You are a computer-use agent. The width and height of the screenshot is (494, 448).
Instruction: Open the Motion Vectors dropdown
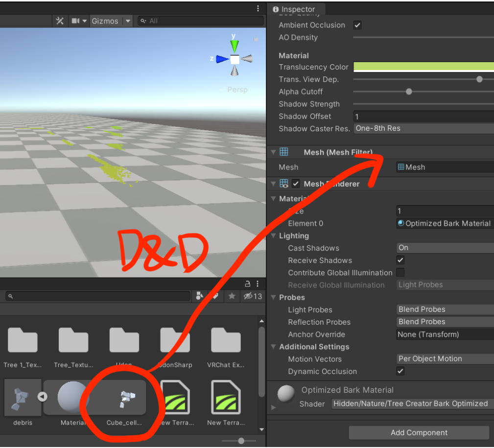(x=445, y=359)
